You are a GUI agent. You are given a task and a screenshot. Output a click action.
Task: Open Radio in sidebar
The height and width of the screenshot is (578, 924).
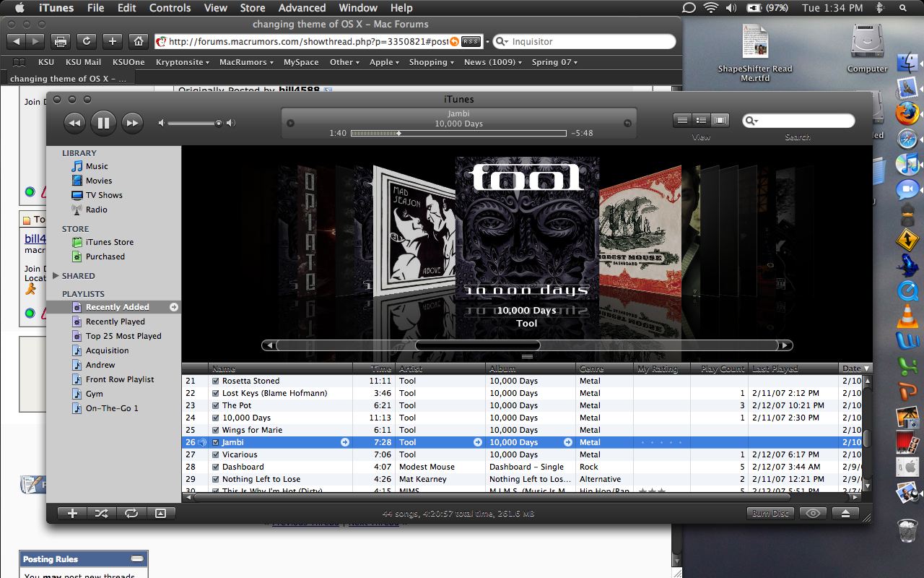[96, 210]
